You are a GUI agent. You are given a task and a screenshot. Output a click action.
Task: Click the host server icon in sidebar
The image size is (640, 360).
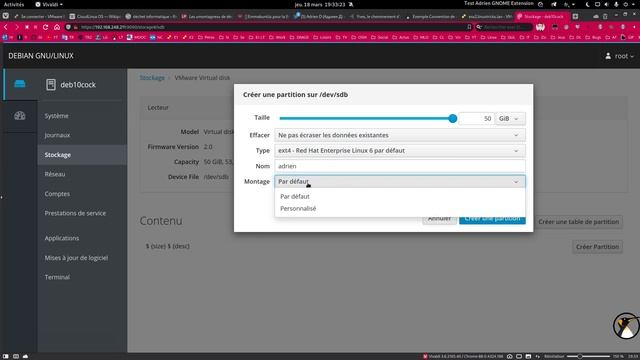20,84
